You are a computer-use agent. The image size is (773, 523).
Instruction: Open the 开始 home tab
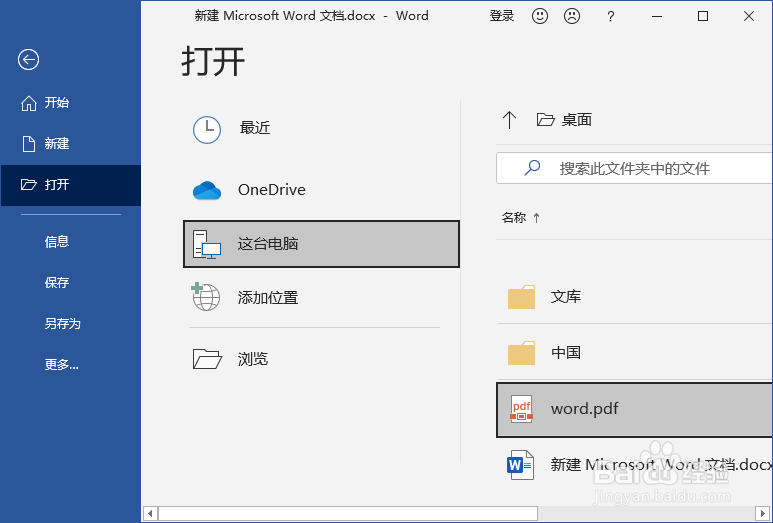point(56,103)
